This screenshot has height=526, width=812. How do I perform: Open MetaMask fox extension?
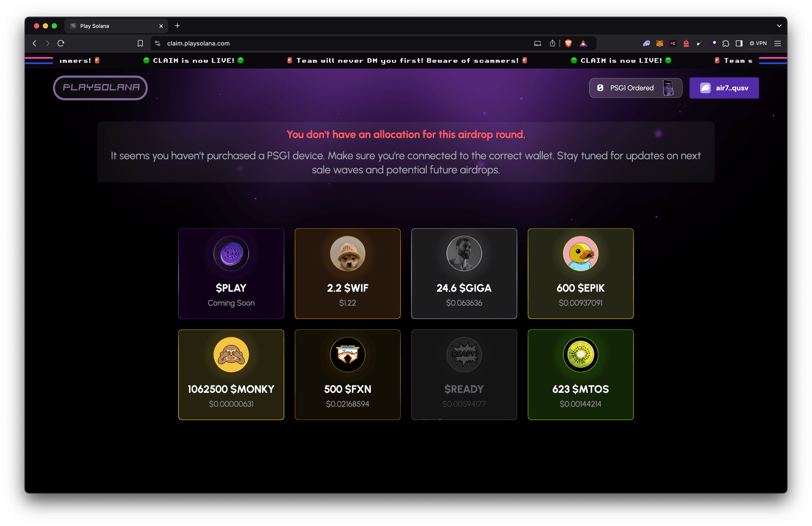659,43
